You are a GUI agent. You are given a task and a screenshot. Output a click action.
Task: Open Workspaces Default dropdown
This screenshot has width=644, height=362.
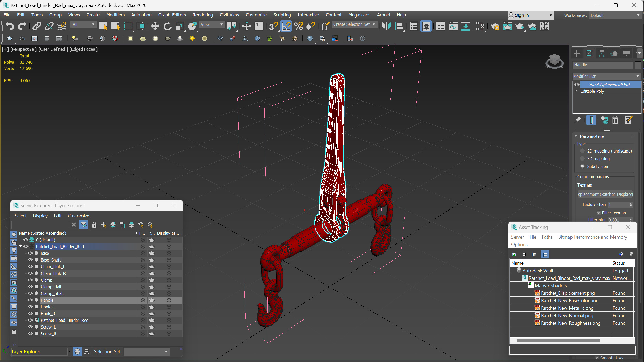tap(615, 15)
